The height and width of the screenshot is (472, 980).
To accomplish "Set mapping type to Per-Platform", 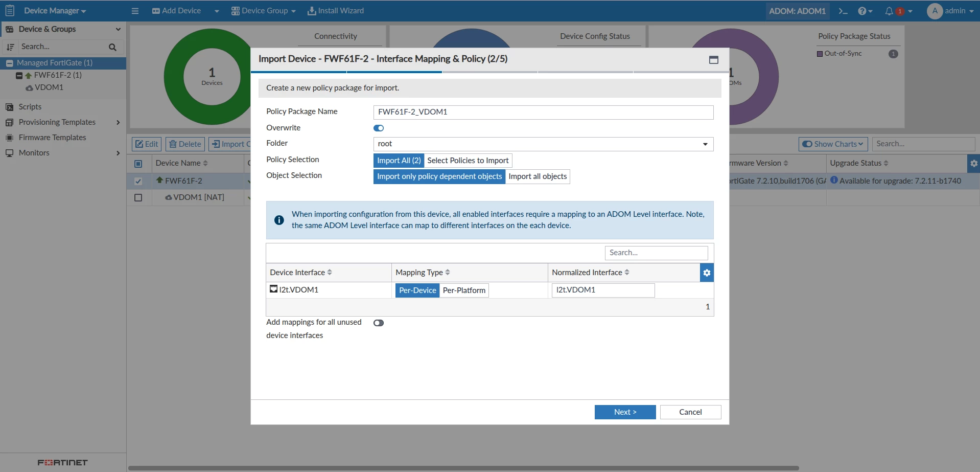I will [x=464, y=290].
